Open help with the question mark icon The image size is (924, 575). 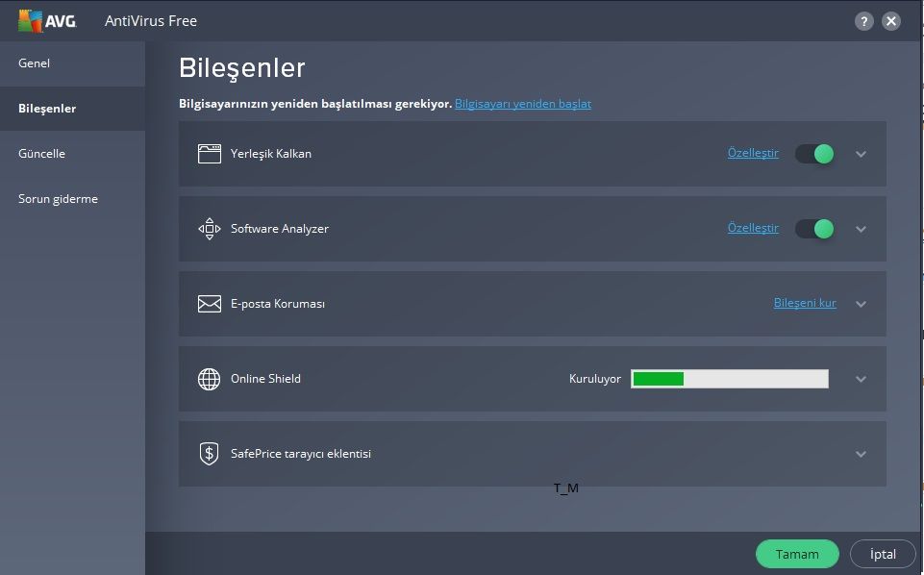(863, 21)
